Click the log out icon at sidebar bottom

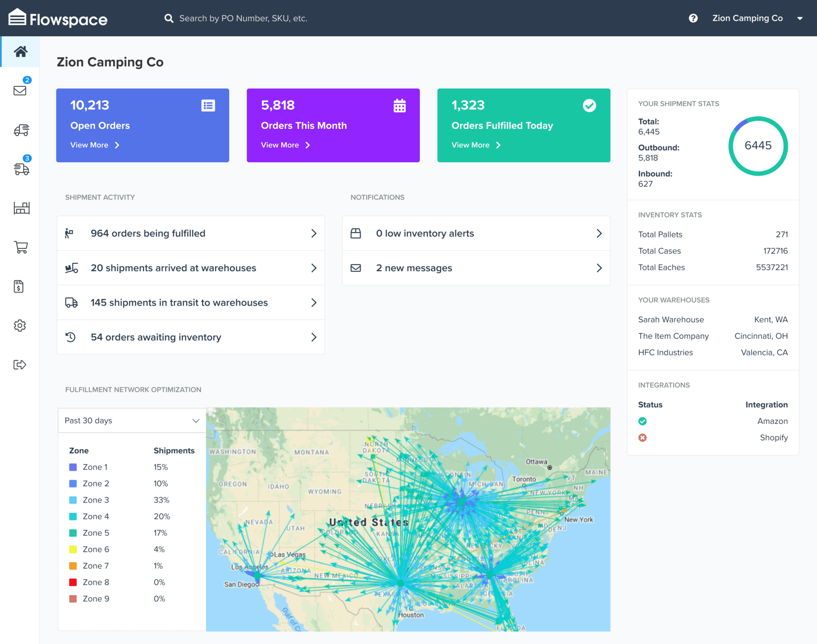click(x=20, y=364)
